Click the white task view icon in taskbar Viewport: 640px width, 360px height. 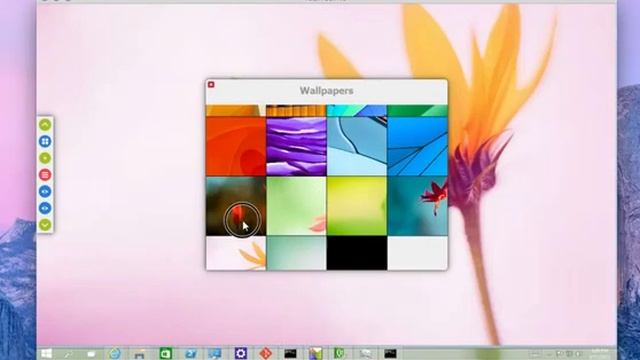click(x=91, y=353)
